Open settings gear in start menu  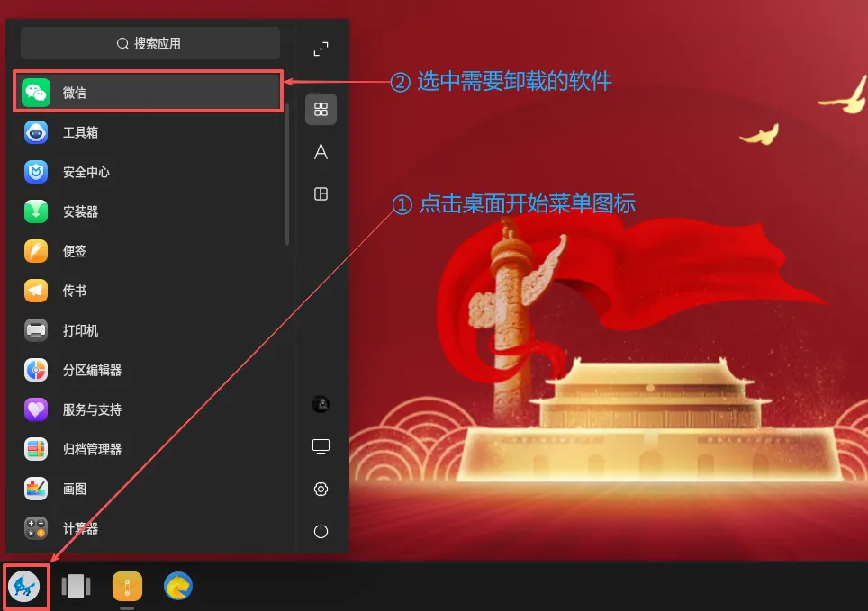pyautogui.click(x=321, y=489)
